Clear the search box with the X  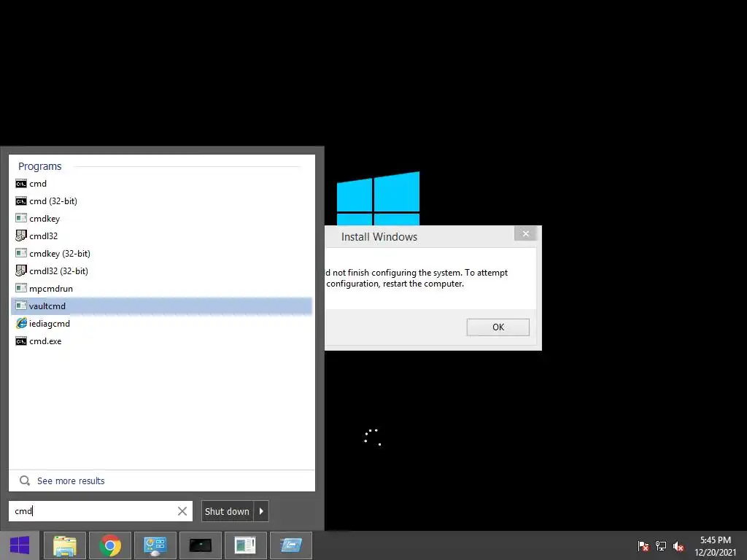point(182,511)
